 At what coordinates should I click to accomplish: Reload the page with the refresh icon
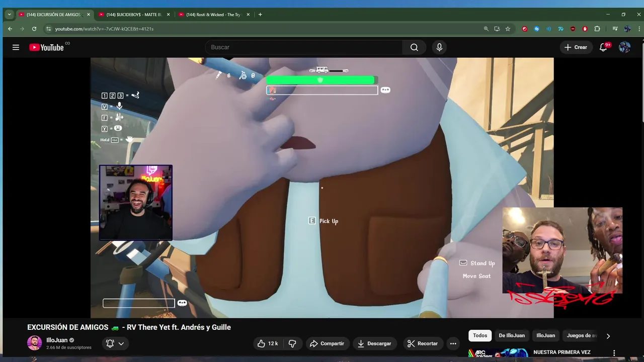click(34, 29)
